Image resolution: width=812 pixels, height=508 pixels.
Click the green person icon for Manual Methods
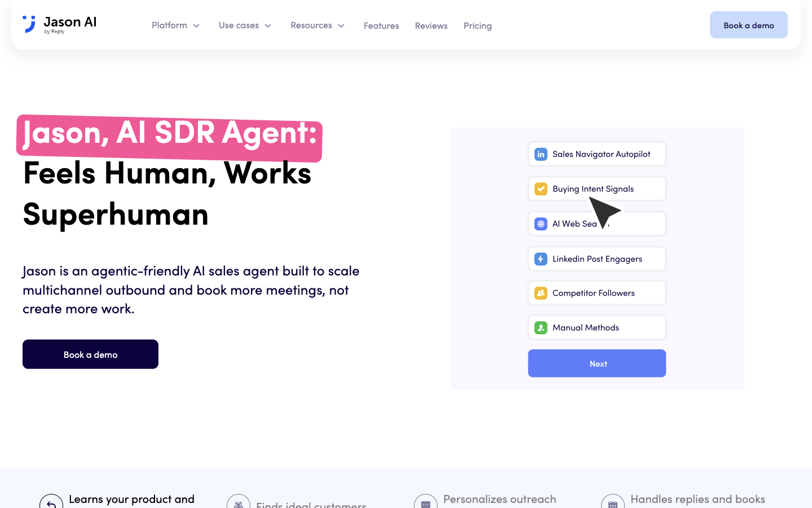tap(541, 327)
